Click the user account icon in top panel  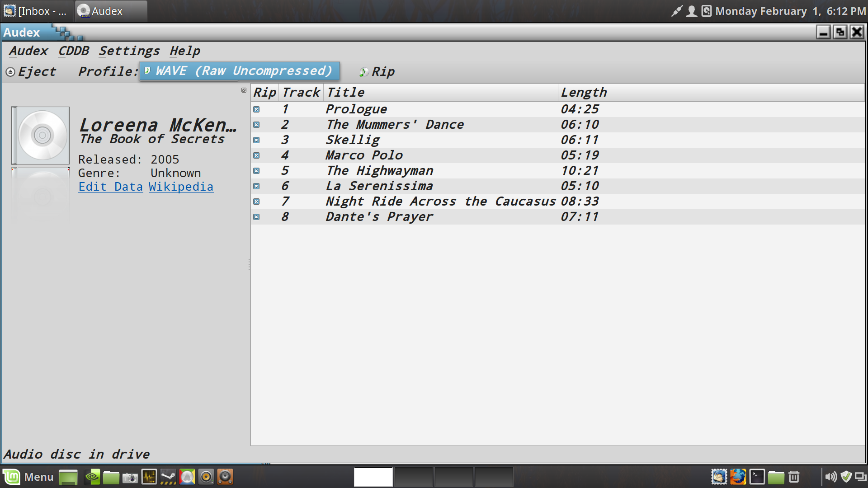click(x=691, y=11)
